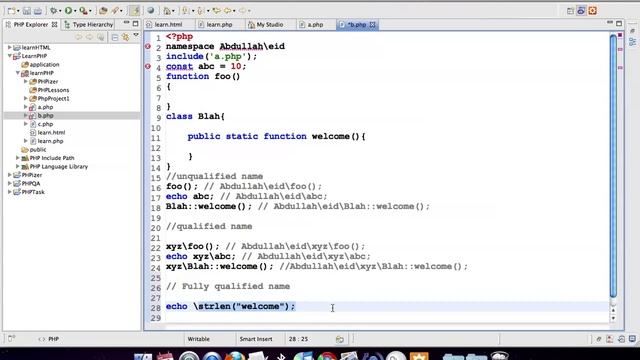
Task: Click error marker on line 4
Action: coord(148,66)
